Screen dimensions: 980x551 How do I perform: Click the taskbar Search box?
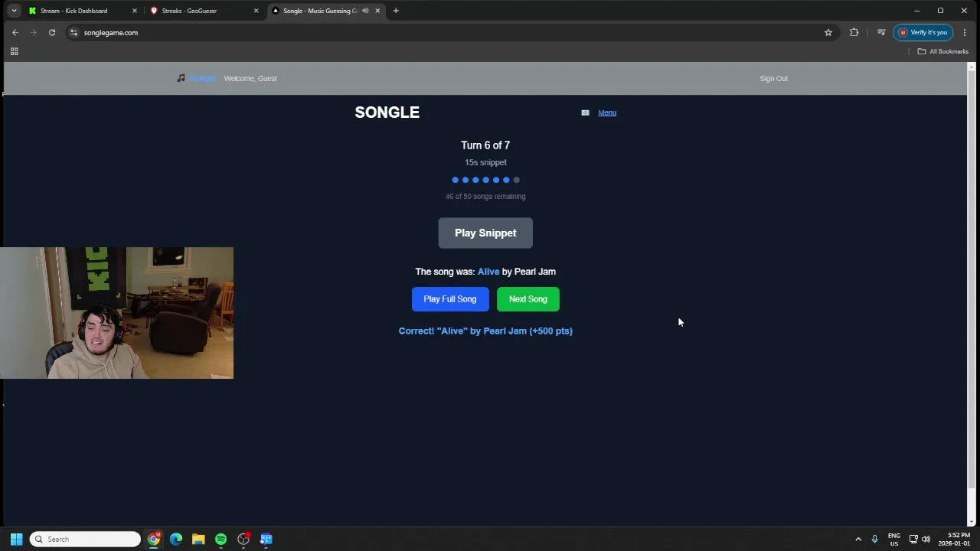[85, 539]
